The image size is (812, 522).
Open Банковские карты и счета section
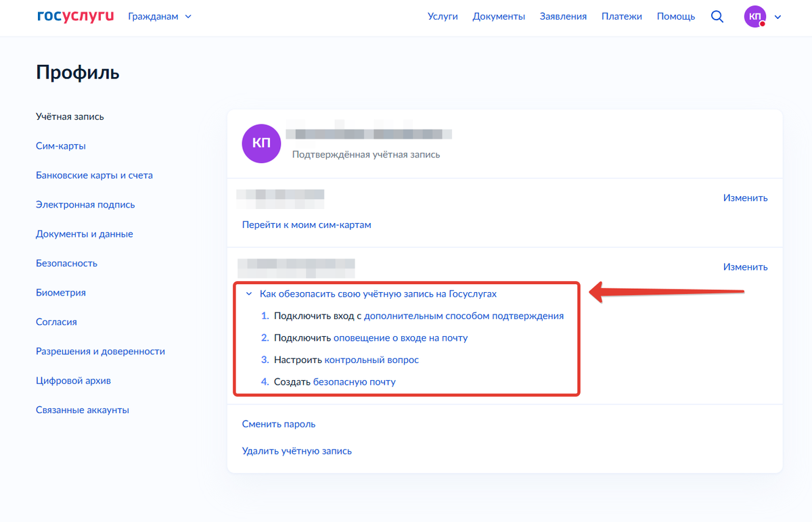click(x=94, y=175)
